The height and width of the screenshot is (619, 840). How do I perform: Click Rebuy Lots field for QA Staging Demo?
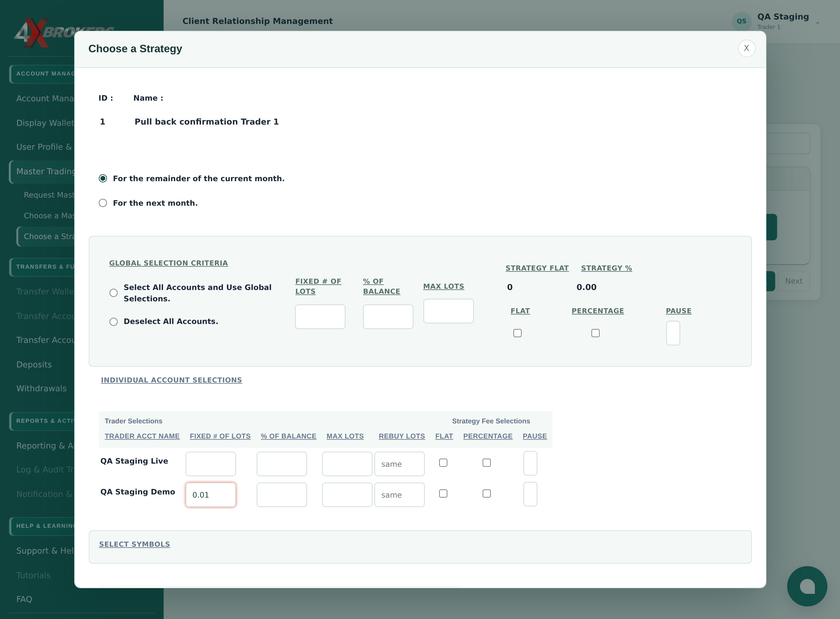pyautogui.click(x=399, y=494)
